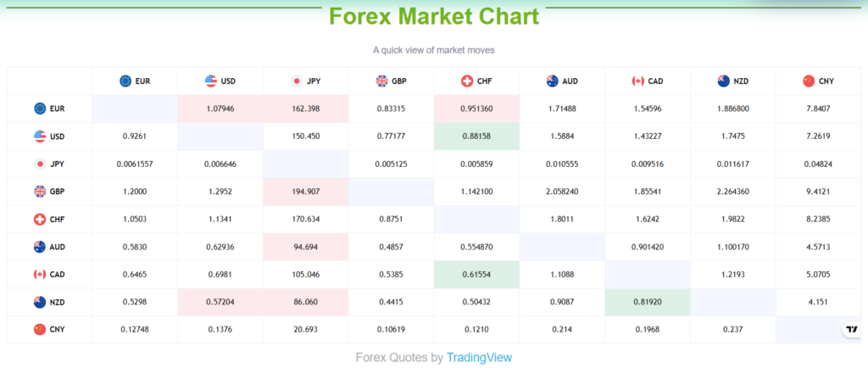
Task: Click the green USD/CHF cell 0.88158
Action: pyautogui.click(x=476, y=137)
